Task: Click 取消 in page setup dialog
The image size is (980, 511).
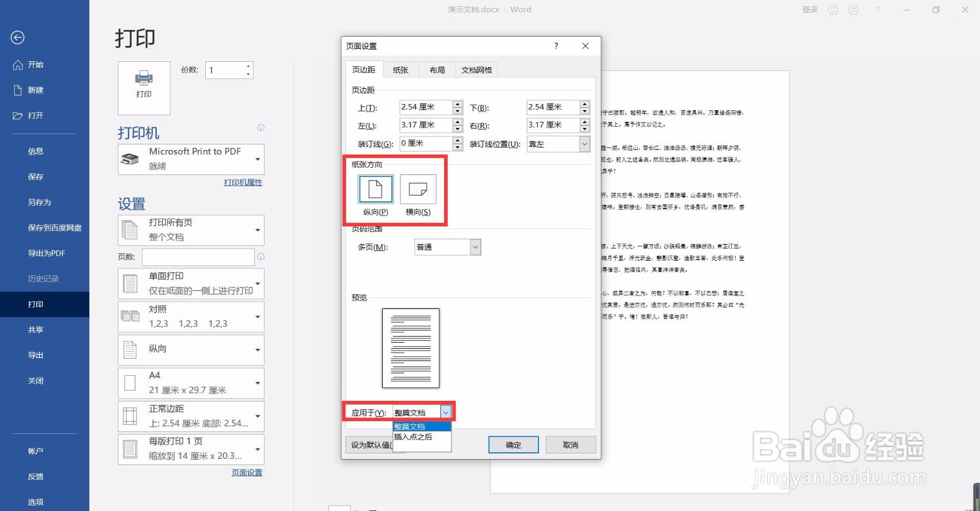Action: click(x=570, y=445)
